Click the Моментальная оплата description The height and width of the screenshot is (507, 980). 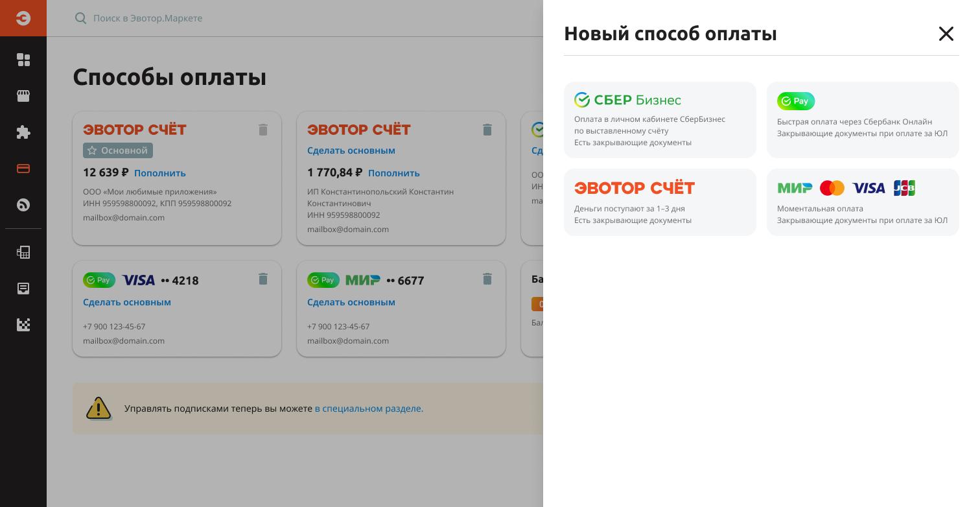(820, 209)
